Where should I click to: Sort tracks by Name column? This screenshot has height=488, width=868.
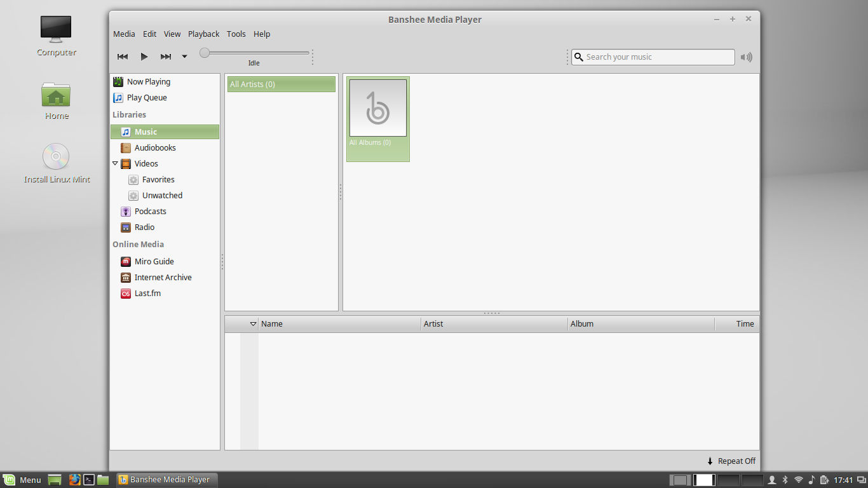[339, 324]
